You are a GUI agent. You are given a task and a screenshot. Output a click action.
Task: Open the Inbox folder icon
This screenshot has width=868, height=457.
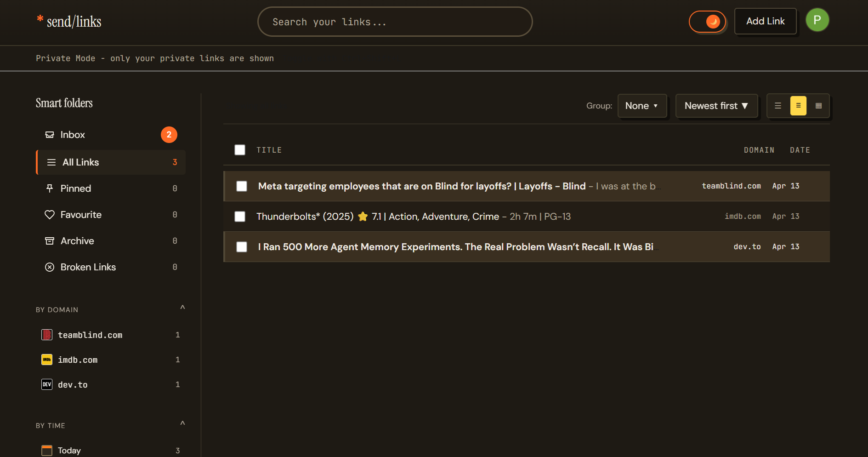pos(50,135)
